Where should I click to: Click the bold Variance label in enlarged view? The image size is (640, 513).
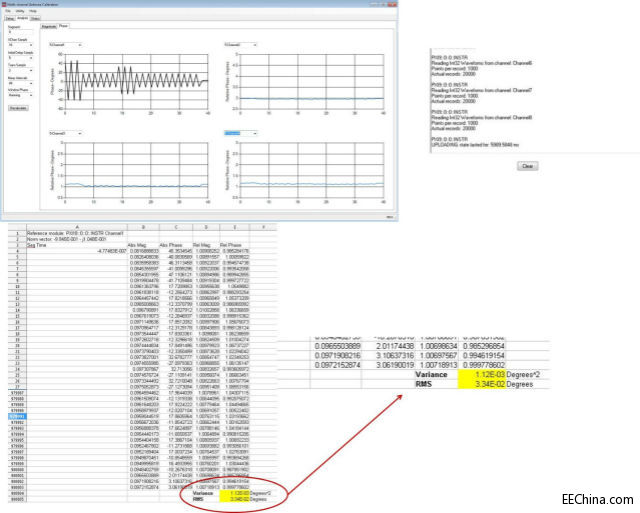click(x=431, y=375)
